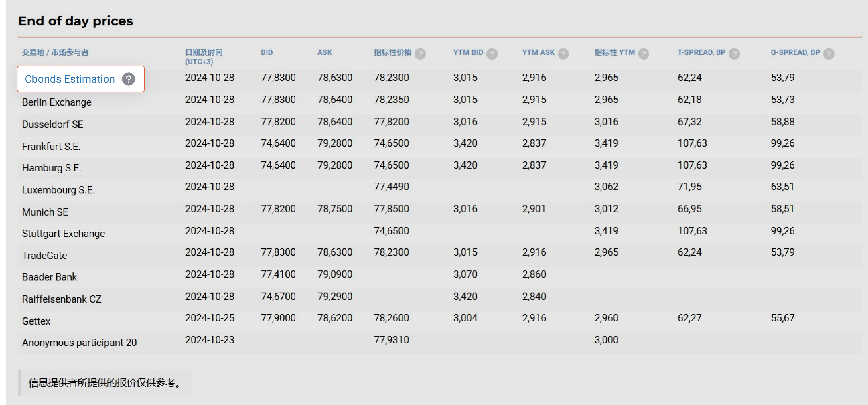Click help icon next to Cbonds Estimation
Image resolution: width=868 pixels, height=405 pixels.
[128, 79]
